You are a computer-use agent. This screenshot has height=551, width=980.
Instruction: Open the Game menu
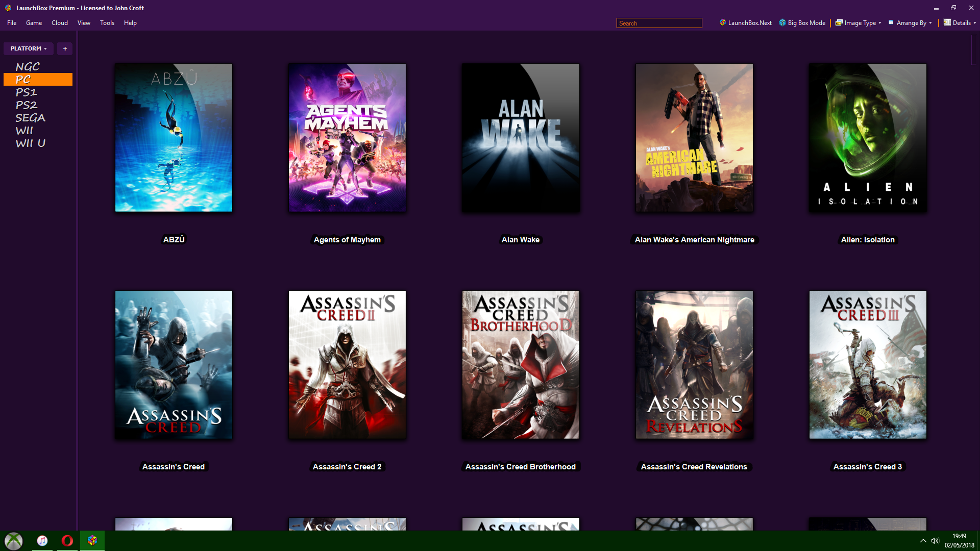point(34,23)
